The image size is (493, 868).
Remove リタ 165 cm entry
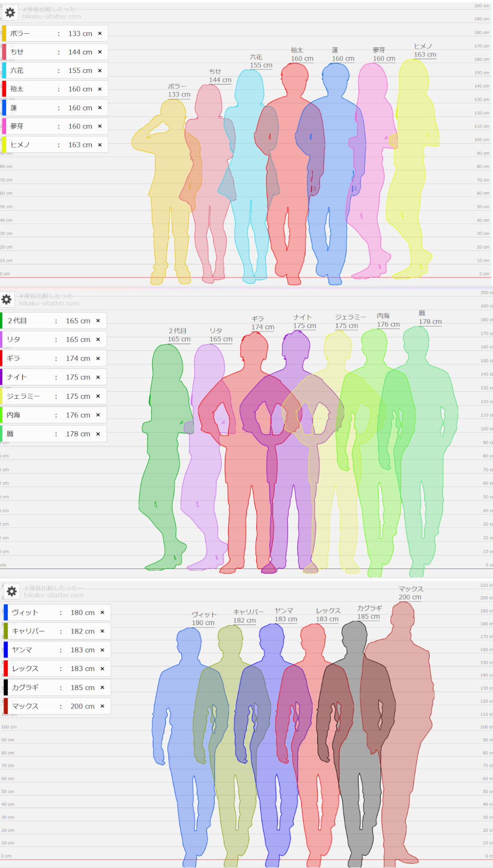98,340
